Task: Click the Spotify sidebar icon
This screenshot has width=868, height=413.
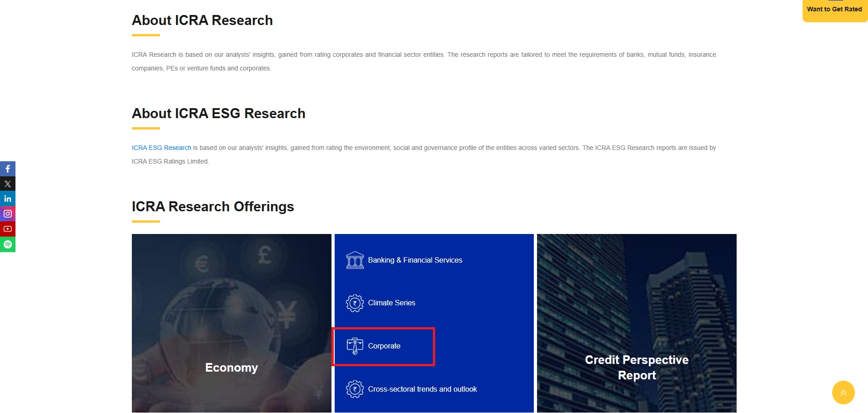Action: click(8, 244)
